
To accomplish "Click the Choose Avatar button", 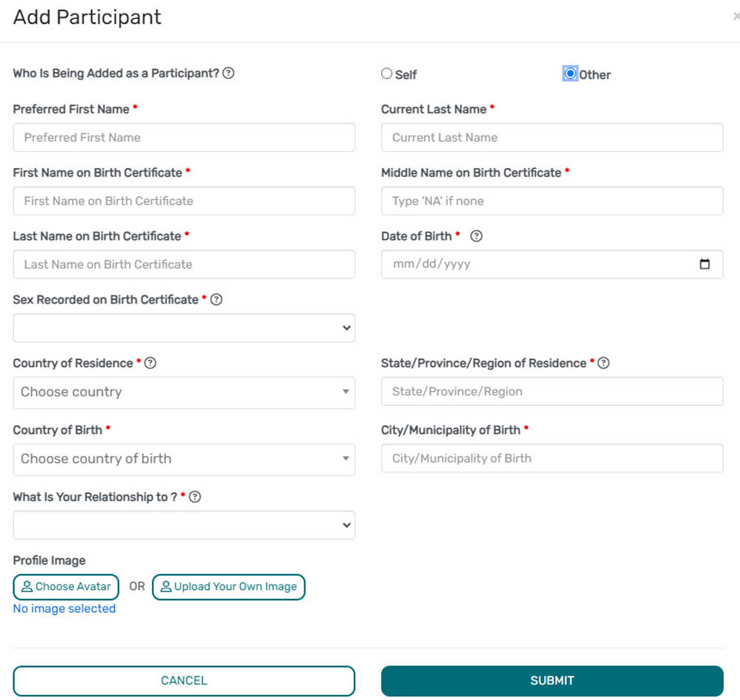I will click(66, 587).
